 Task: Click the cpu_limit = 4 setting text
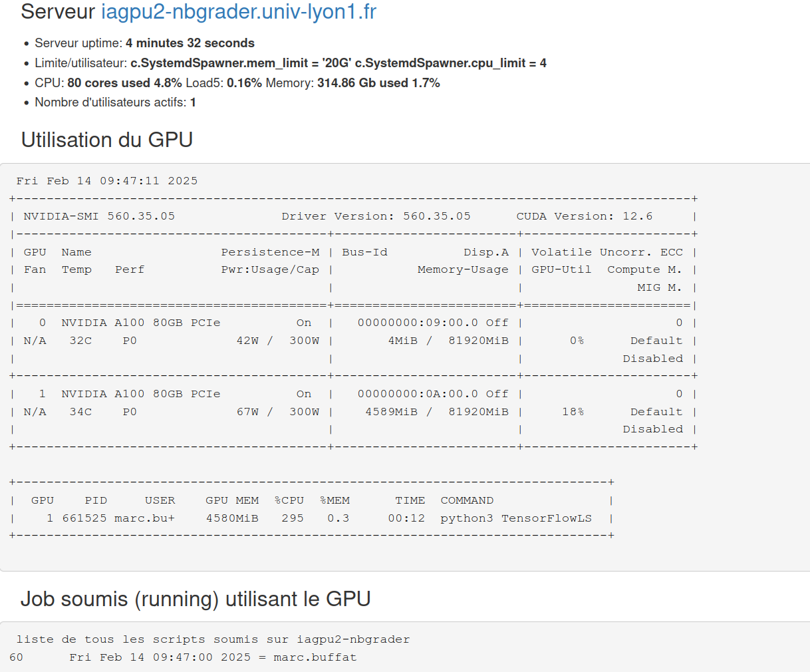(450, 63)
